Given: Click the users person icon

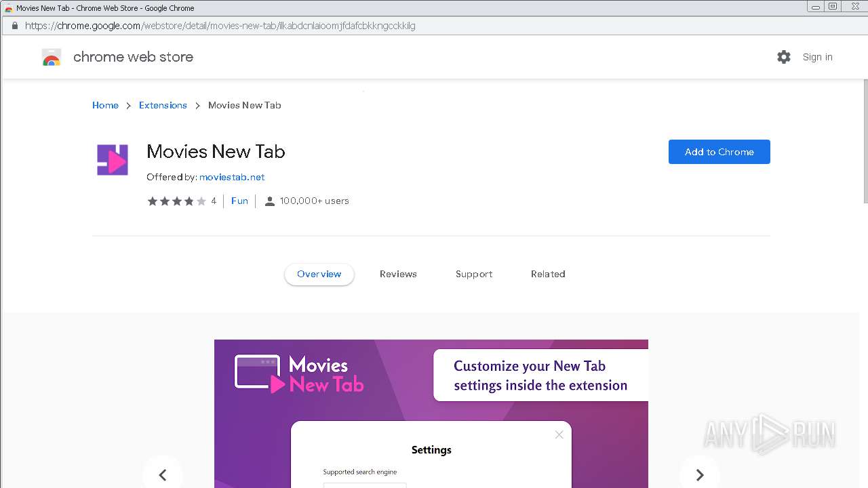Looking at the screenshot, I should point(269,201).
